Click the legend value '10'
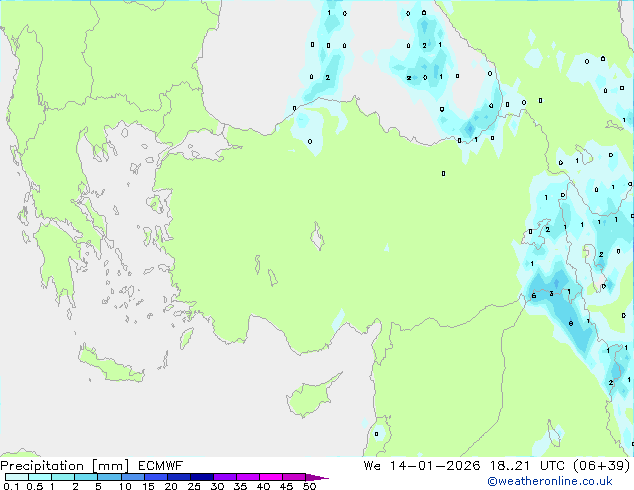The height and width of the screenshot is (490, 634). 125,486
